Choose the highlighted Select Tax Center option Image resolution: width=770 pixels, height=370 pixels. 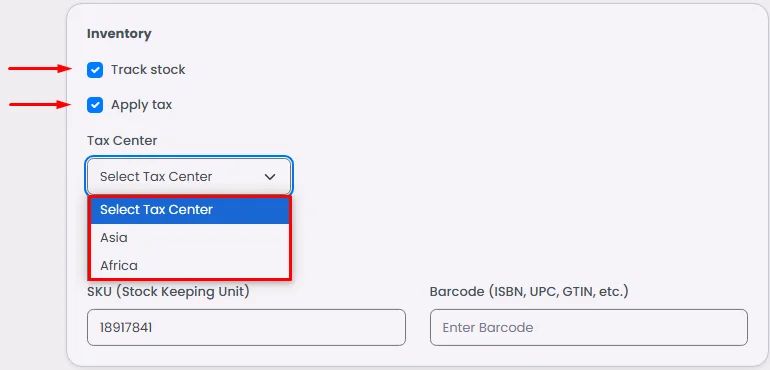(x=190, y=210)
